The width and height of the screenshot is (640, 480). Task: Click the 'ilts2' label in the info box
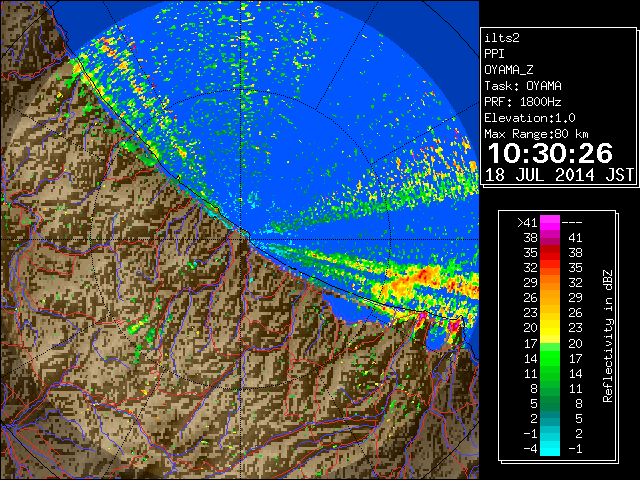coord(502,38)
